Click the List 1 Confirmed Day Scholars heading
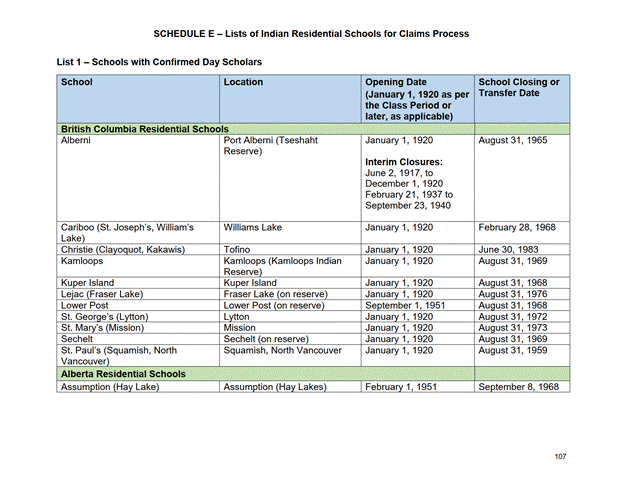The width and height of the screenshot is (623, 481). [159, 62]
